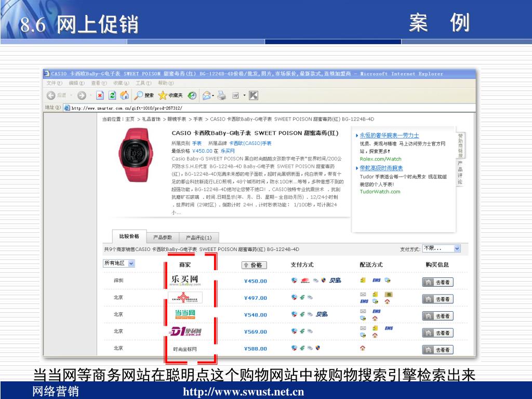Click 去看看 button for ¥569.00 row
532x399 pixels.
[437, 333]
